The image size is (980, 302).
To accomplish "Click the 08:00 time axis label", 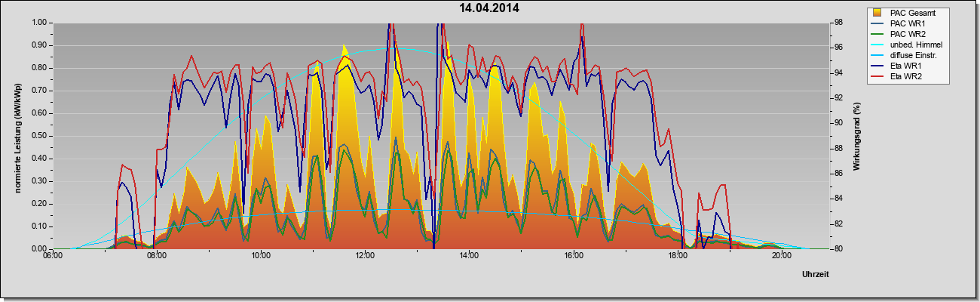I will tap(156, 256).
